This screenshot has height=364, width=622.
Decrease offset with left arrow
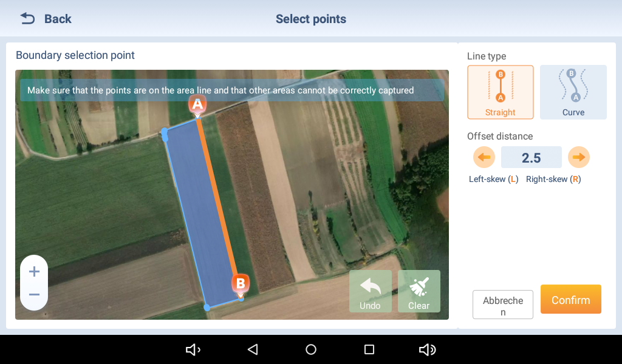pos(484,157)
